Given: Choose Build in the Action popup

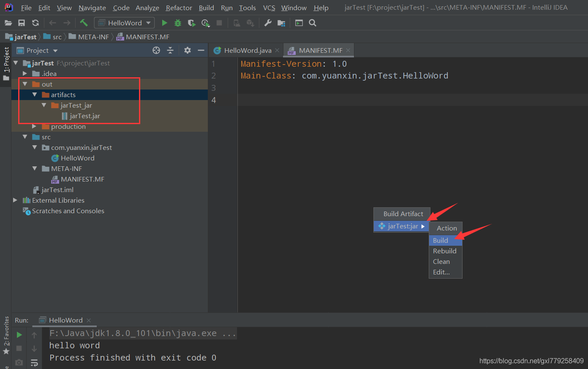Looking at the screenshot, I should (x=441, y=240).
